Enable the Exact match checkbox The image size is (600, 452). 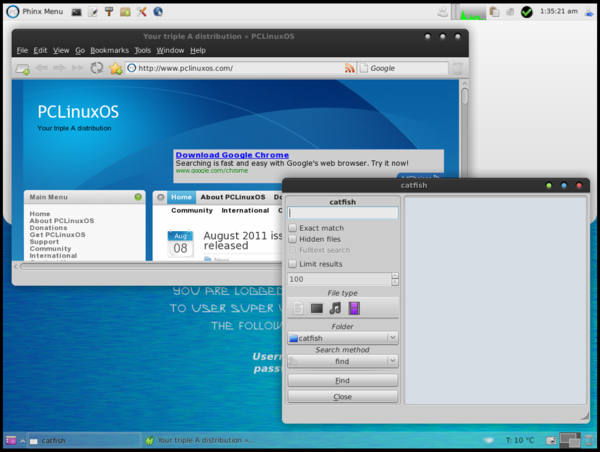(293, 228)
